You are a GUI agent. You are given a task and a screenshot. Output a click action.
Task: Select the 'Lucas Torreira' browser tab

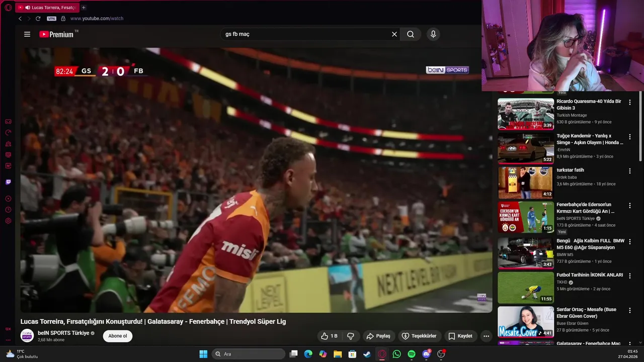point(47,8)
